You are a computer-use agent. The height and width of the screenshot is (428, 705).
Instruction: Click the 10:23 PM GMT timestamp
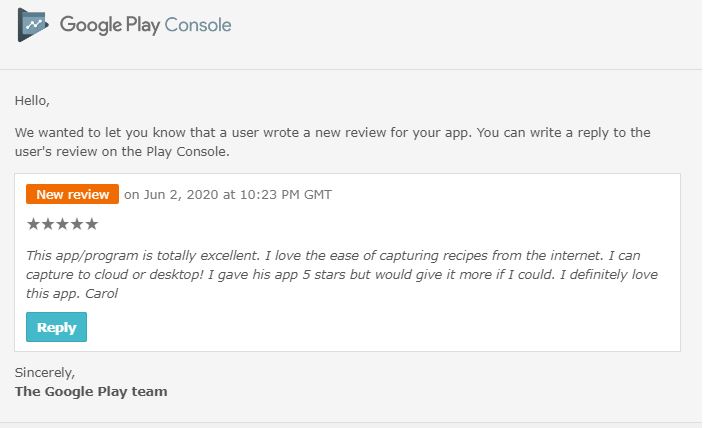pyautogui.click(x=286, y=195)
